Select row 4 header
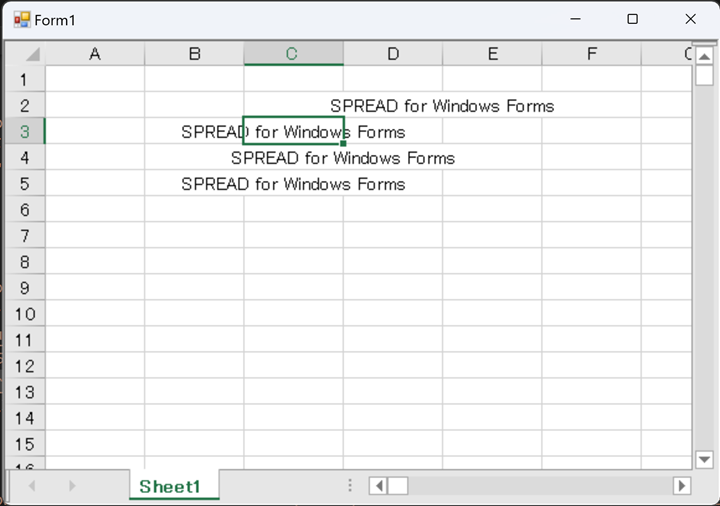 25,158
